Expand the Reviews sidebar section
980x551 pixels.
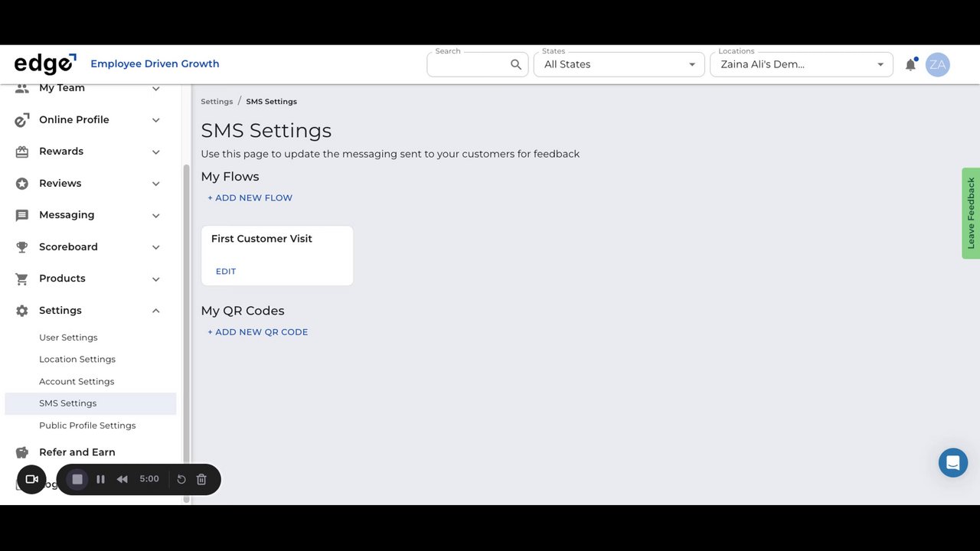click(x=156, y=184)
